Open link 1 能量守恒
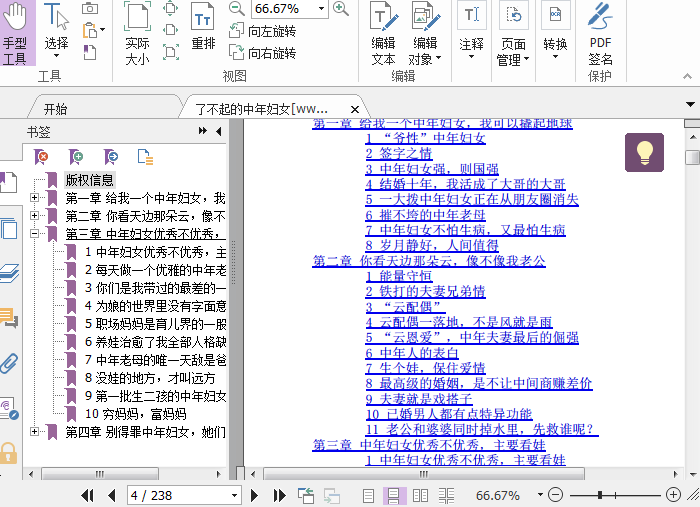 (x=399, y=276)
